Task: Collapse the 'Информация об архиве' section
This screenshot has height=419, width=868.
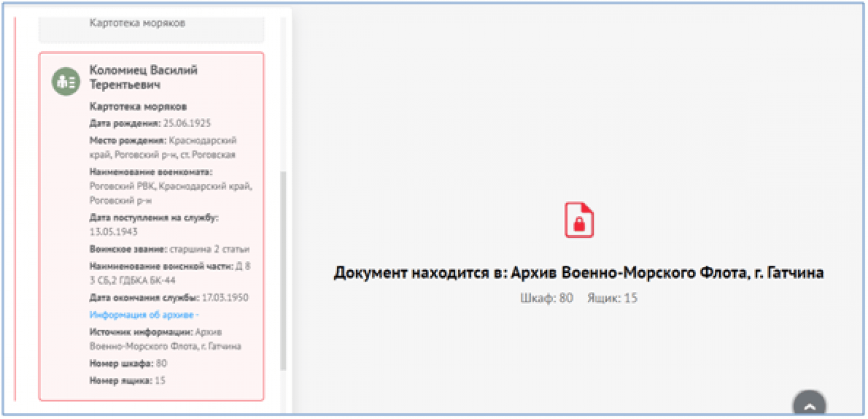Action: click(144, 315)
